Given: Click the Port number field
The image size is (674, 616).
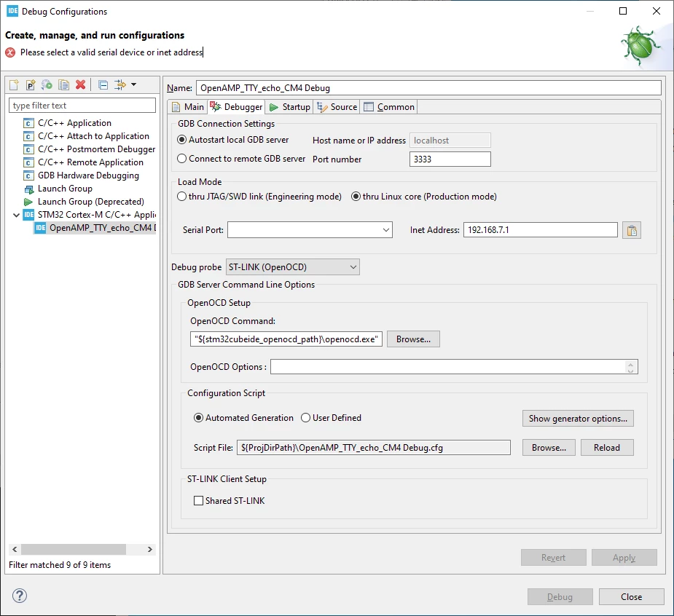Looking at the screenshot, I should point(450,159).
